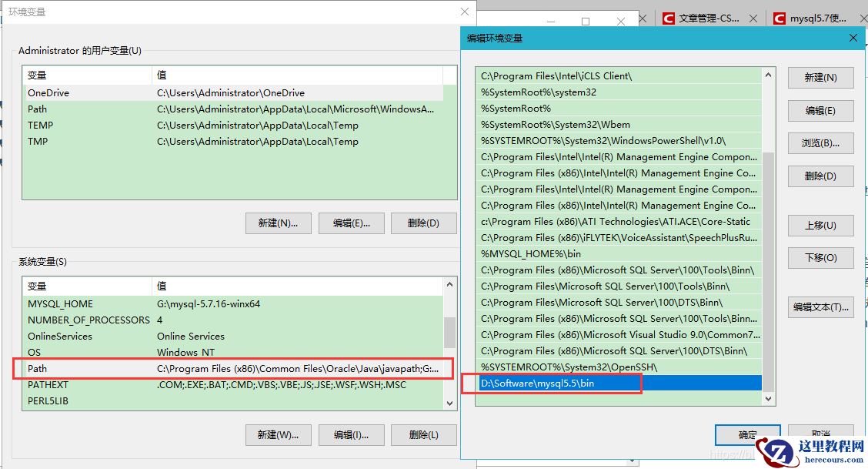Click 新建(N) in the edit environment variable dialog
Image resolution: width=868 pixels, height=469 pixels.
(x=820, y=78)
